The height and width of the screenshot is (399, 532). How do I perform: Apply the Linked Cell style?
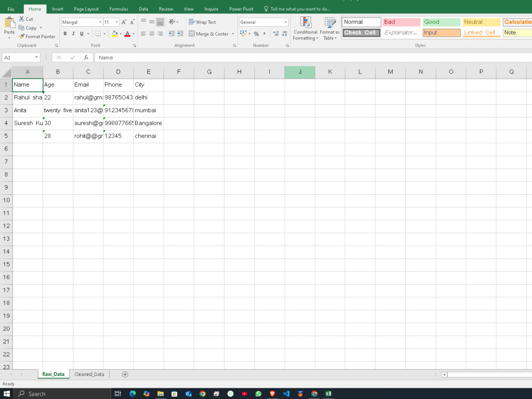[x=481, y=32]
